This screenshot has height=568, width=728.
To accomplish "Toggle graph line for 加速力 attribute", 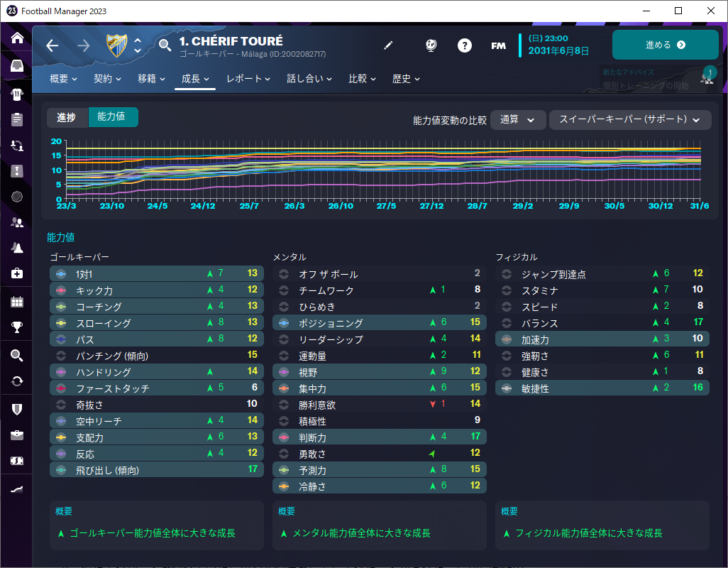I will pyautogui.click(x=507, y=339).
